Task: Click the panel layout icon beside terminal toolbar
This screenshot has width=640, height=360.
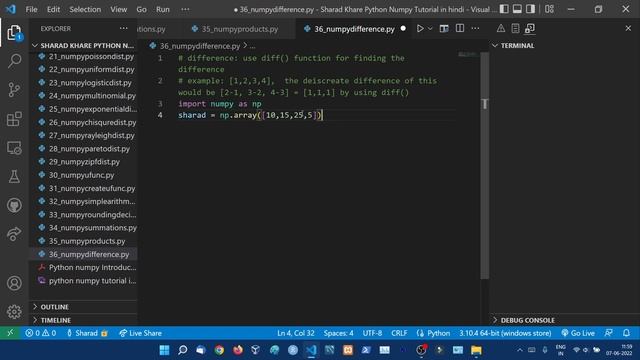Action: [x=530, y=29]
